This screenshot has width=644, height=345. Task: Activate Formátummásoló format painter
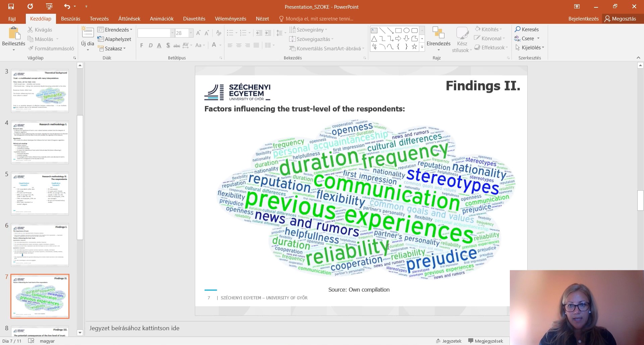tap(51, 49)
